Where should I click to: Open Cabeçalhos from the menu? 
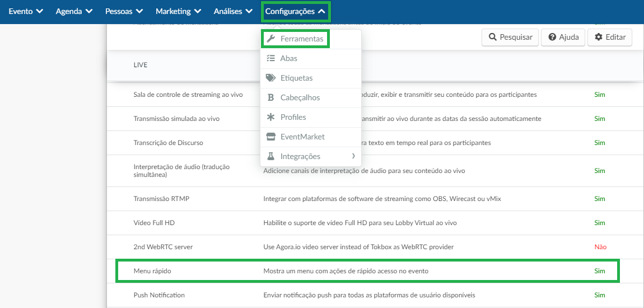311,98
